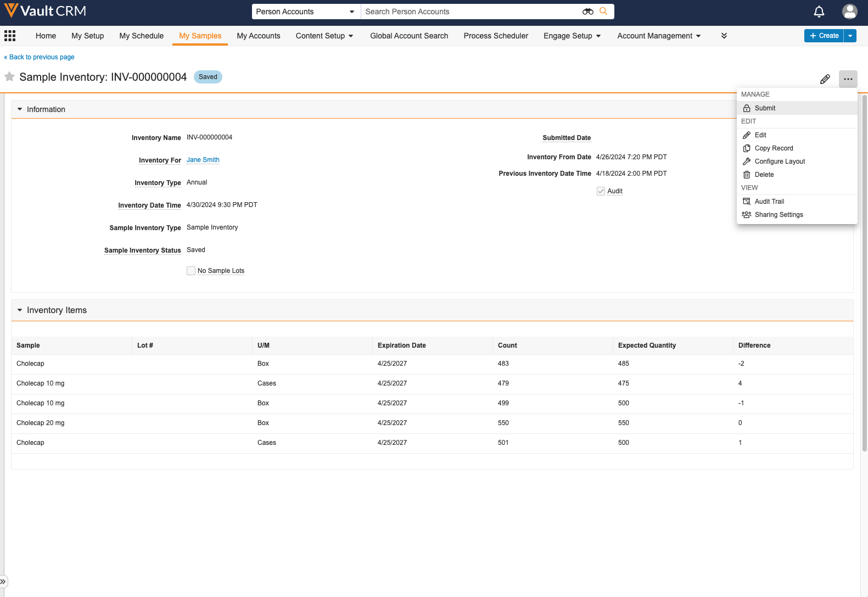Select Submit from the actions menu

(765, 108)
